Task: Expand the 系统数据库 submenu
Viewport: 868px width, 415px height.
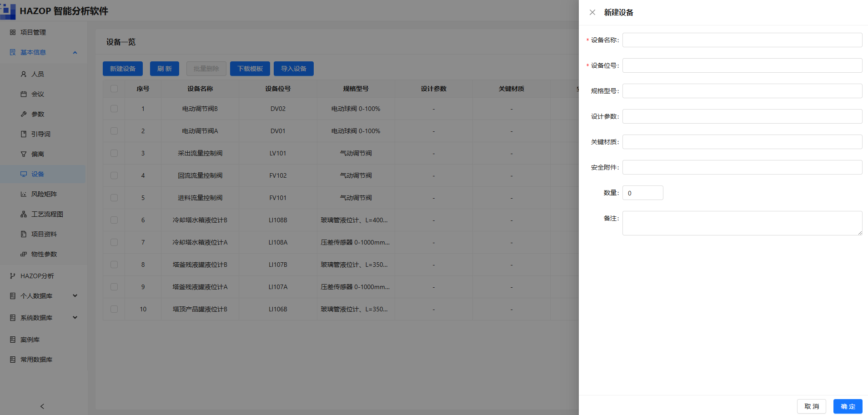Action: (x=75, y=318)
